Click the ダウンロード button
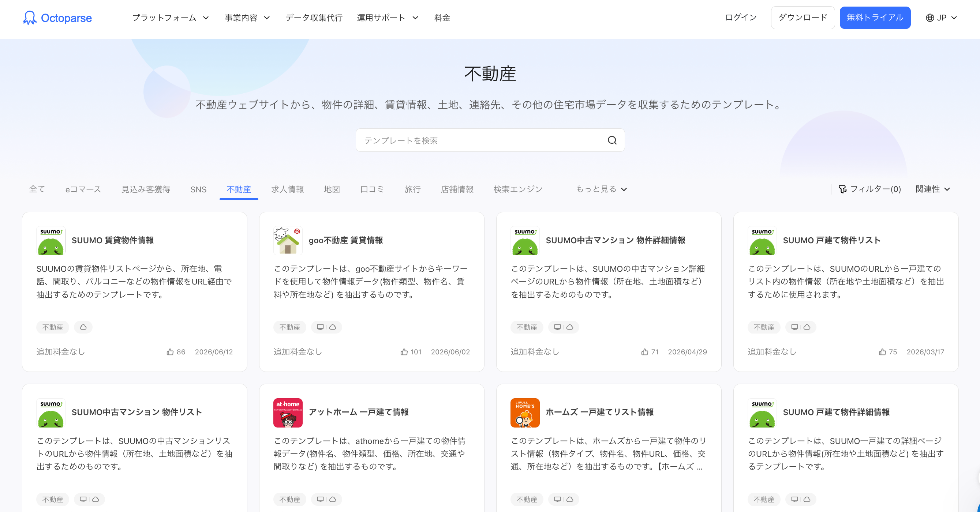This screenshot has width=980, height=512. (803, 18)
